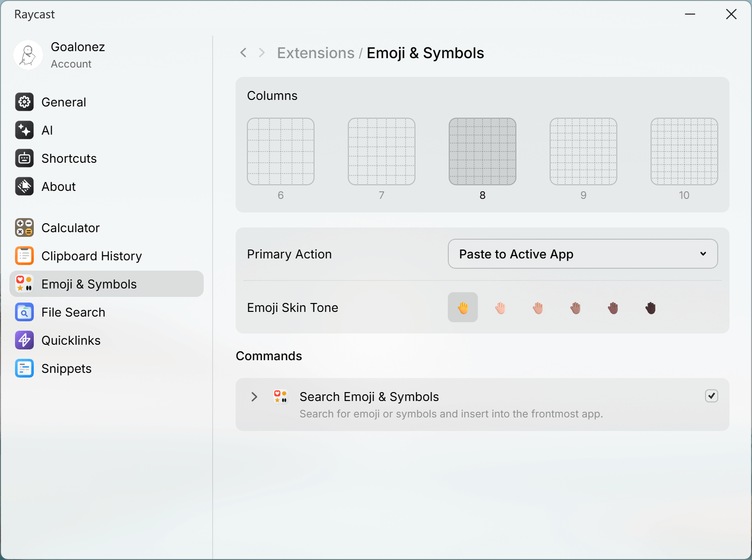This screenshot has height=560, width=752.
Task: Click the General gear icon
Action: (24, 102)
